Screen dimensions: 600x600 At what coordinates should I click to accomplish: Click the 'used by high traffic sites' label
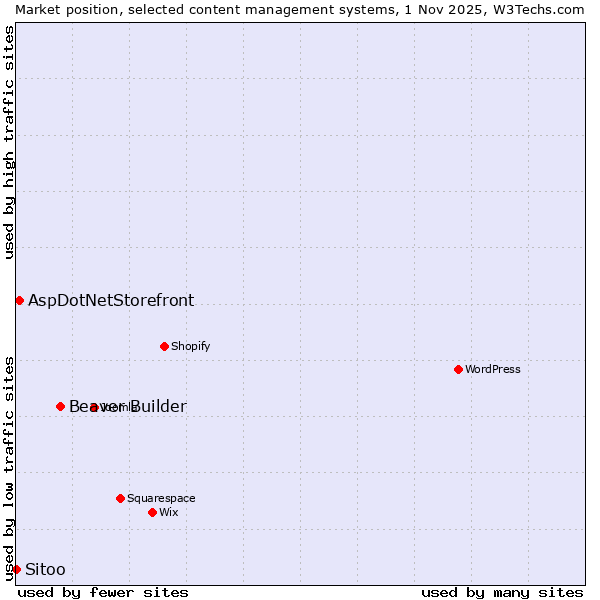(9, 142)
